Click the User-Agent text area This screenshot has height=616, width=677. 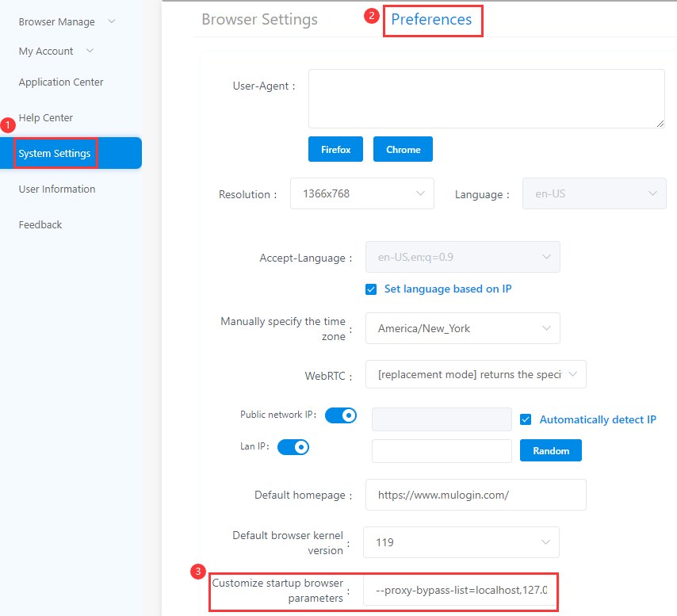(x=486, y=98)
